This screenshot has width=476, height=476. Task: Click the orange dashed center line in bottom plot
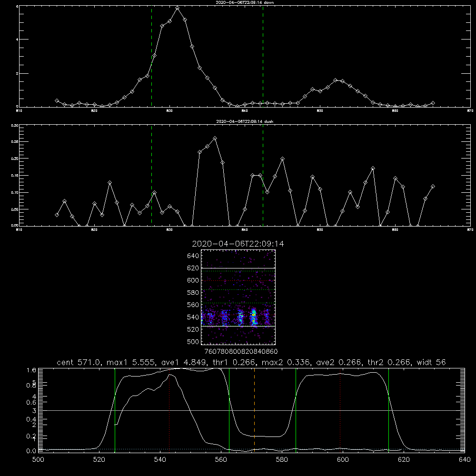click(x=254, y=410)
